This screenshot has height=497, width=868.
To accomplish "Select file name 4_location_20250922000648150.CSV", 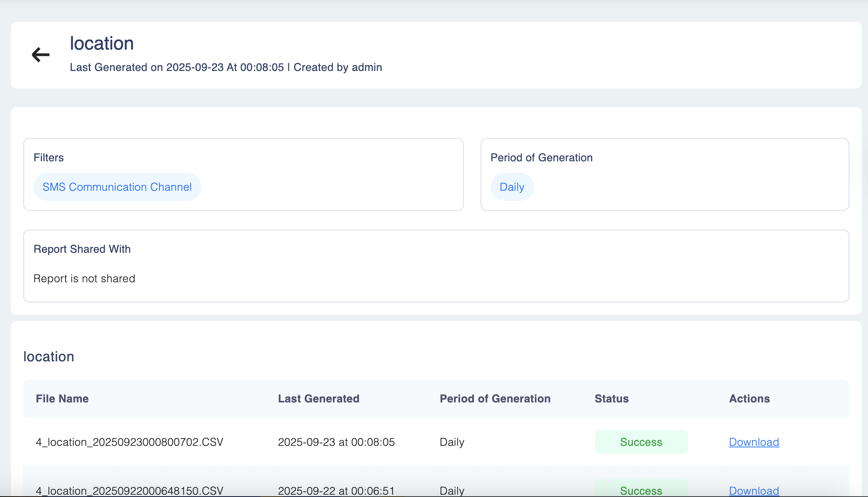I will (130, 490).
